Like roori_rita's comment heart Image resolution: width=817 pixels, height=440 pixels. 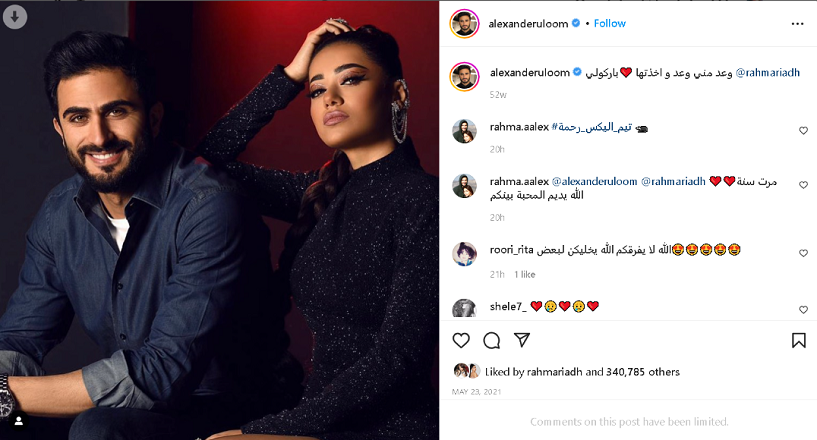(803, 253)
